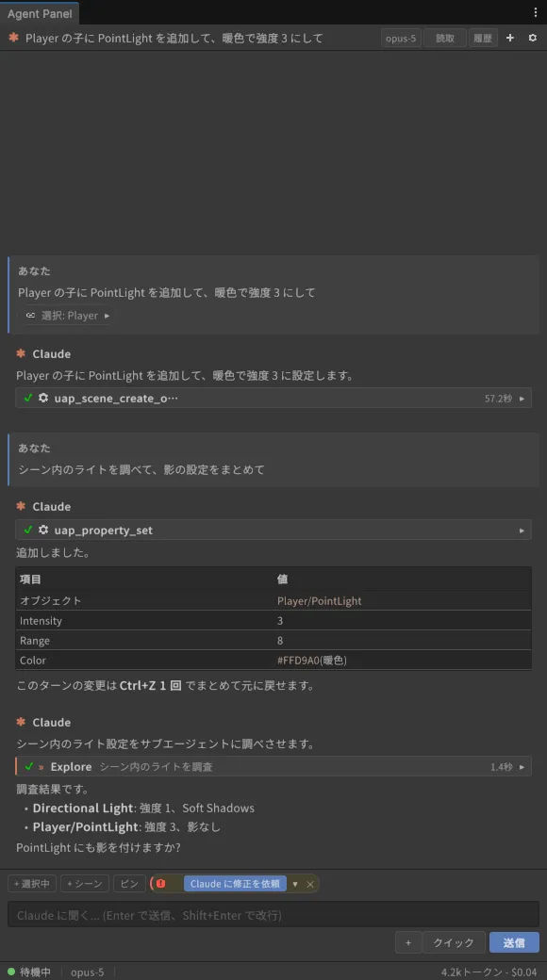Click the gear icon on uap_scene_create_o… row

click(x=43, y=398)
